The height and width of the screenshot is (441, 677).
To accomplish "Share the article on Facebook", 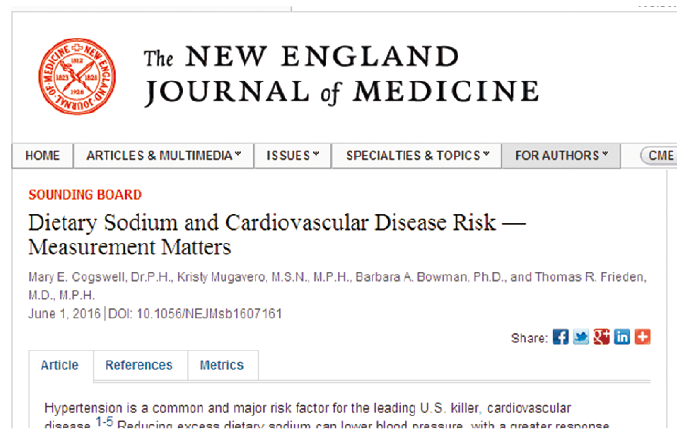I will pos(561,337).
